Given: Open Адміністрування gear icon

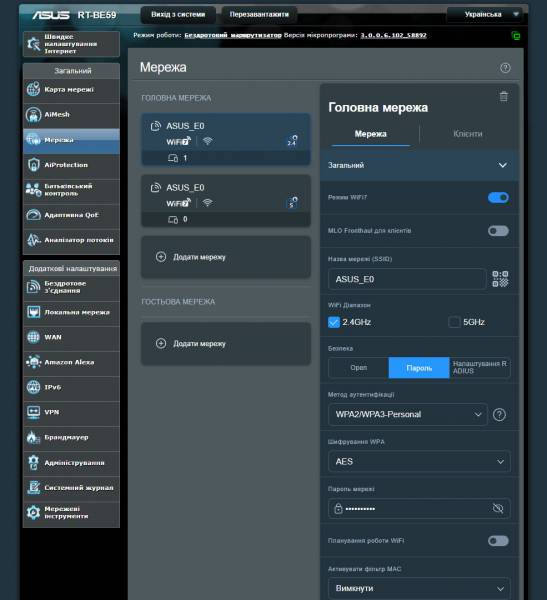Looking at the screenshot, I should pos(33,463).
